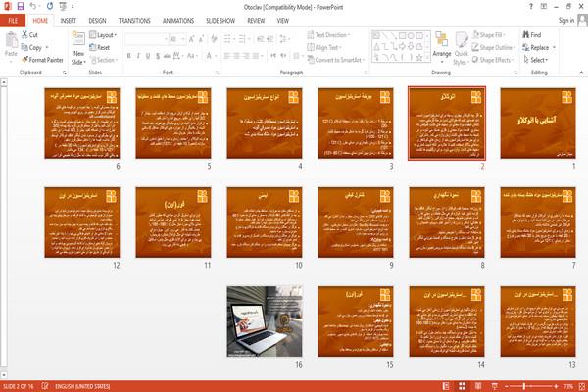Open Section dropdown

(x=104, y=60)
